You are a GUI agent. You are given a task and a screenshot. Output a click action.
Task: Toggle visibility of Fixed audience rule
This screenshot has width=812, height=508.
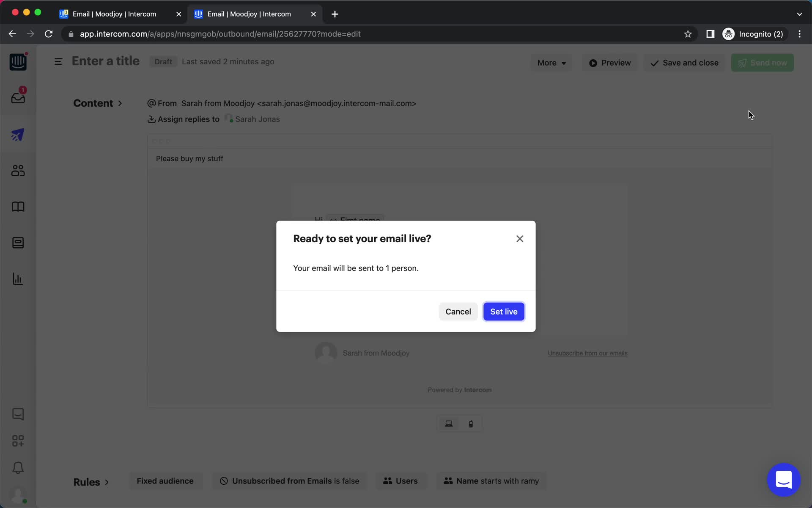click(x=165, y=480)
